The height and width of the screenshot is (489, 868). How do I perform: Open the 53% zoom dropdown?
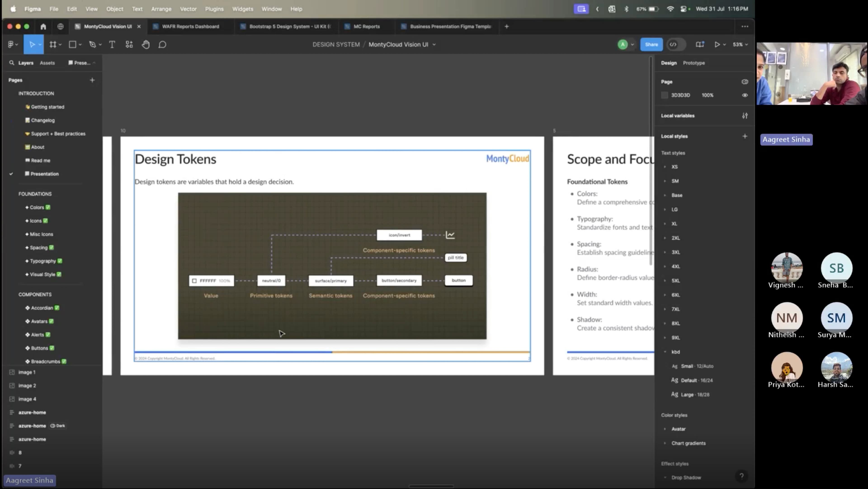coord(740,45)
